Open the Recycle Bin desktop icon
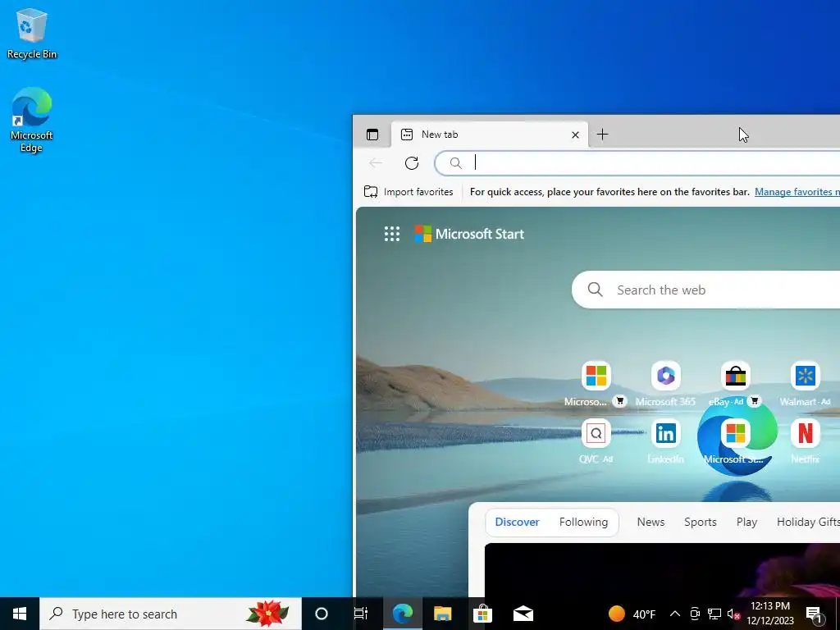The height and width of the screenshot is (630, 840). point(32,34)
